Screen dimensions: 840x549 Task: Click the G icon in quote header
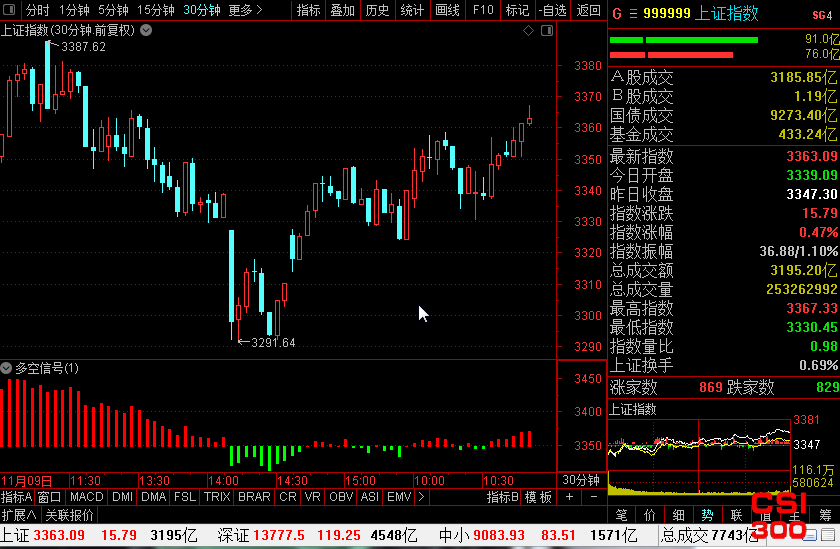pos(617,13)
